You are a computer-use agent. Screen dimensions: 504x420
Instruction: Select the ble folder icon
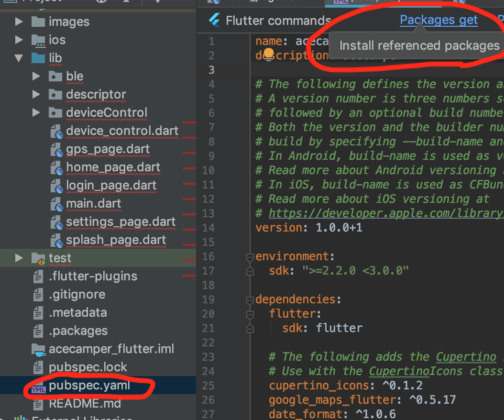tap(55, 76)
